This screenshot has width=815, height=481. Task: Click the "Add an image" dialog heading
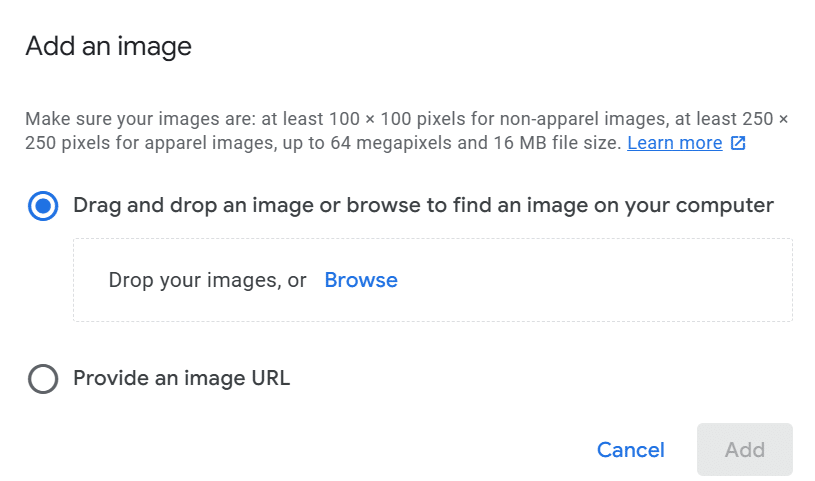(x=108, y=46)
